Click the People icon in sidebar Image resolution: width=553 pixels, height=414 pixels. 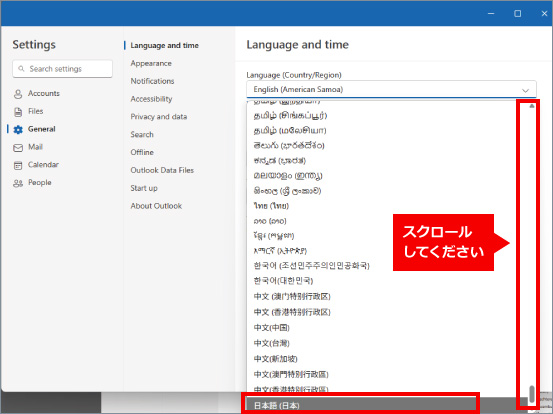(18, 183)
